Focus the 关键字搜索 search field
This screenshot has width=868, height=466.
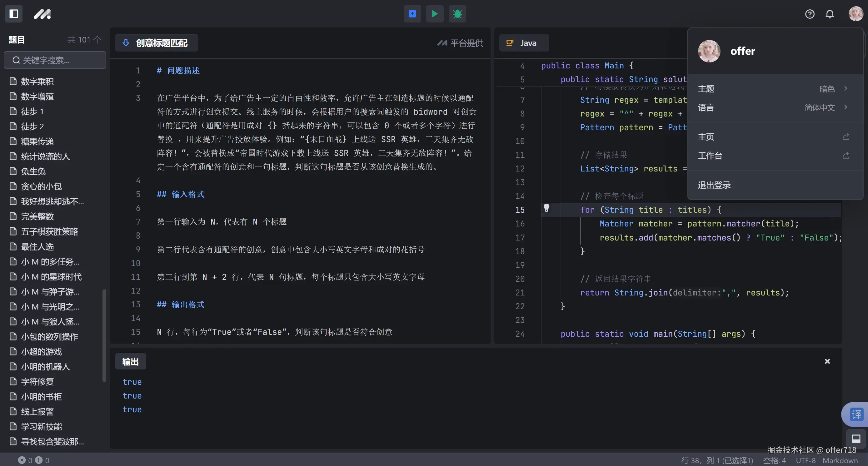tap(55, 60)
